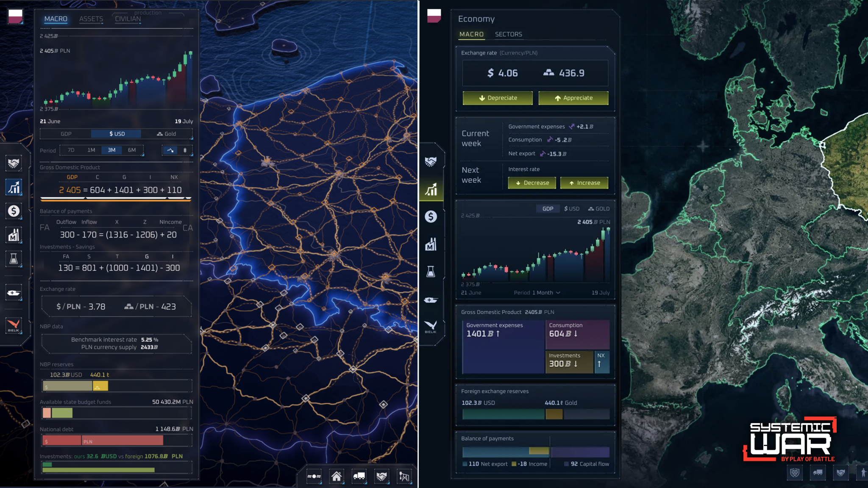The width and height of the screenshot is (868, 488).
Task: Click the truck logistics icon in bottom toolbar
Action: [359, 476]
